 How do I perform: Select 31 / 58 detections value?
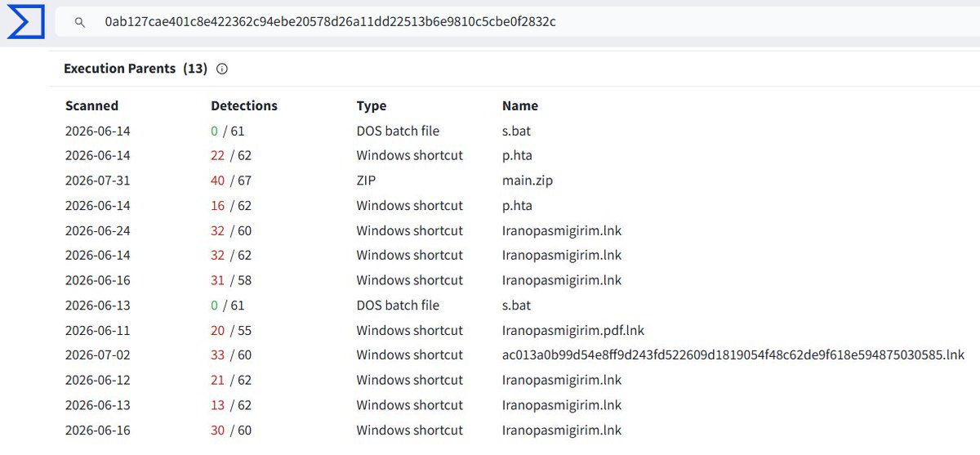231,280
